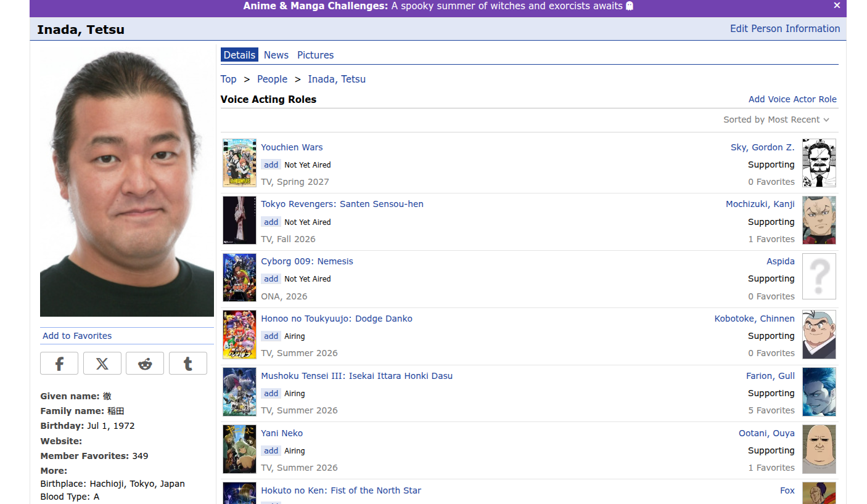Open Kanji Mochizuki character image
The height and width of the screenshot is (504, 867).
[x=819, y=220]
